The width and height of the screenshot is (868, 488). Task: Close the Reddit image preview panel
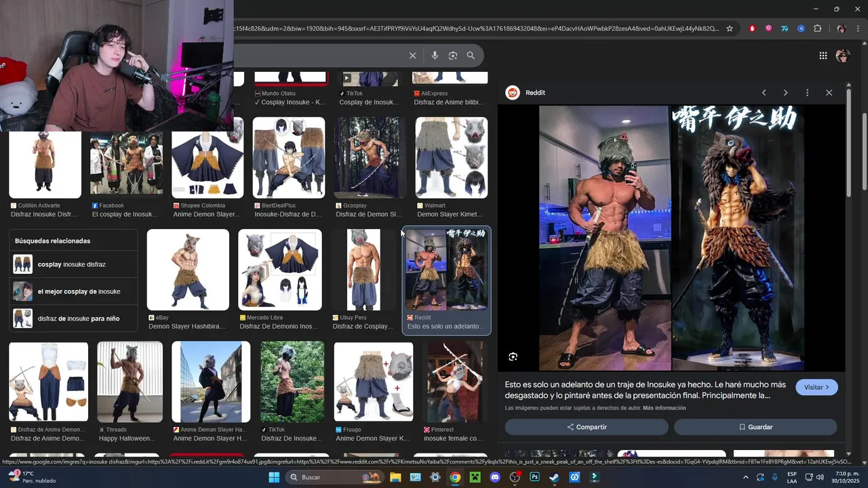[x=829, y=93]
